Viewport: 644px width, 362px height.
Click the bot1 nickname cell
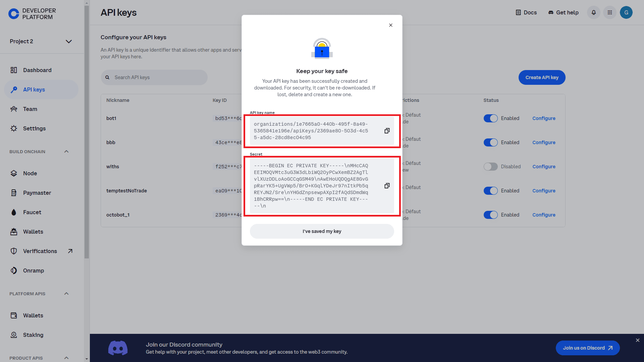tap(111, 118)
